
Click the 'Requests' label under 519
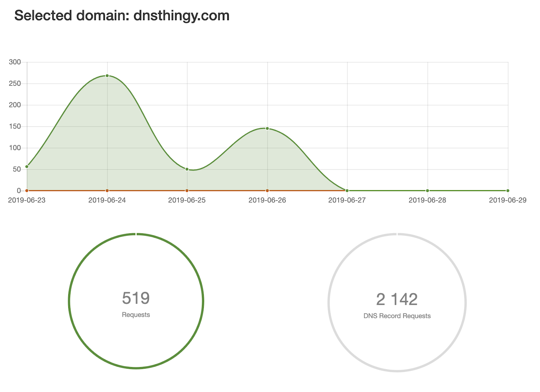[x=136, y=315]
